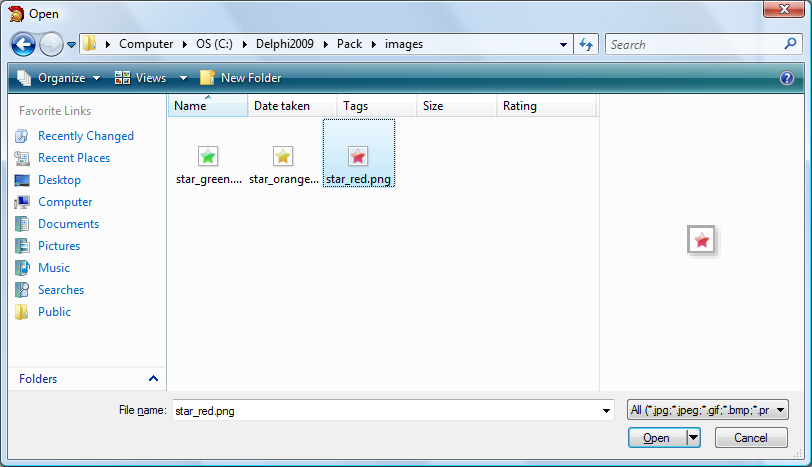The height and width of the screenshot is (467, 812).
Task: Sort by Rating column header
Action: pos(546,106)
